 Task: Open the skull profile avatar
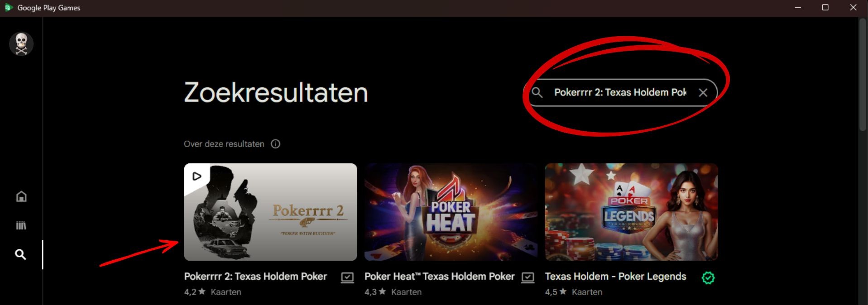coord(21,44)
